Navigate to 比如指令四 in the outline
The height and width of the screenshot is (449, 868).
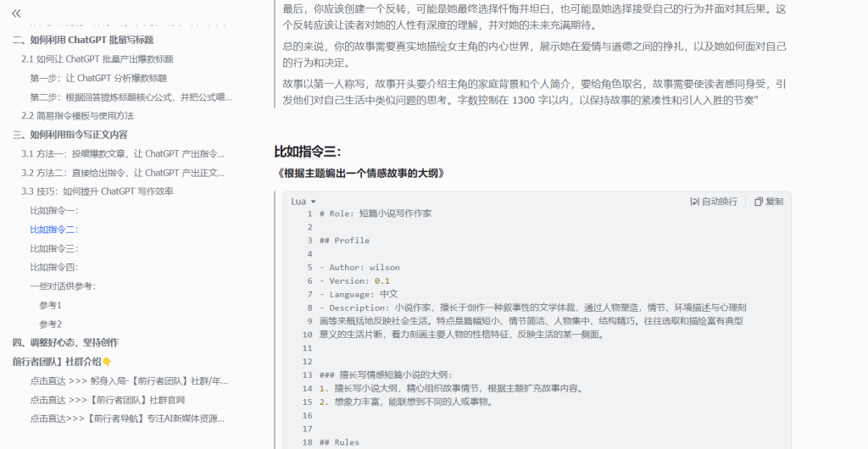point(53,267)
